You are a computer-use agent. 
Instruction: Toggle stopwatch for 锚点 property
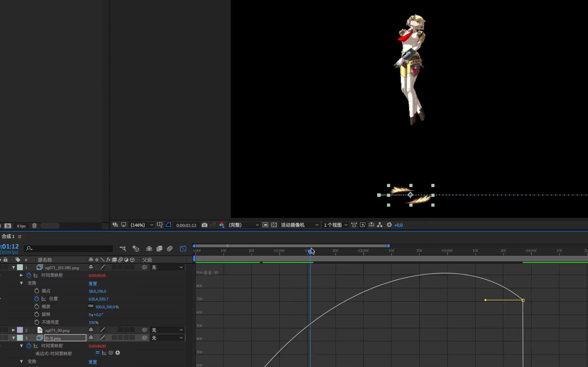coord(37,291)
